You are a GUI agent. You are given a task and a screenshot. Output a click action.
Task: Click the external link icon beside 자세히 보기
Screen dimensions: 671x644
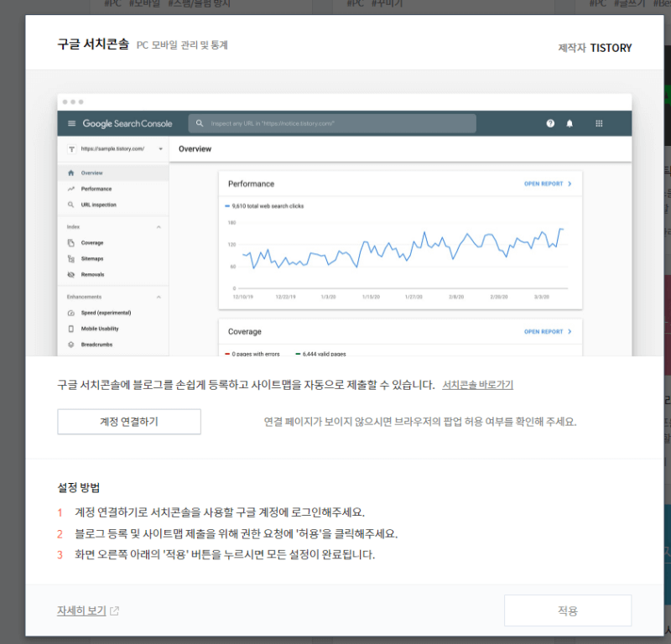(x=114, y=611)
